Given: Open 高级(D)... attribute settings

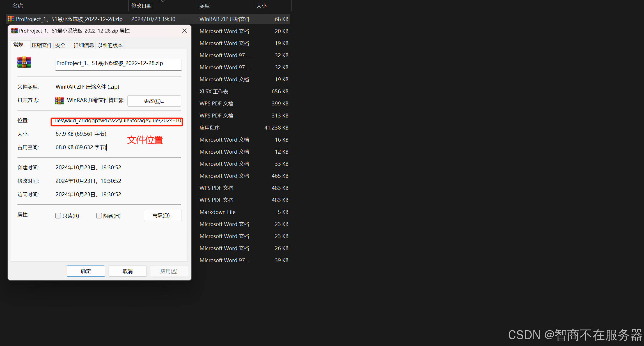Looking at the screenshot, I should point(162,215).
